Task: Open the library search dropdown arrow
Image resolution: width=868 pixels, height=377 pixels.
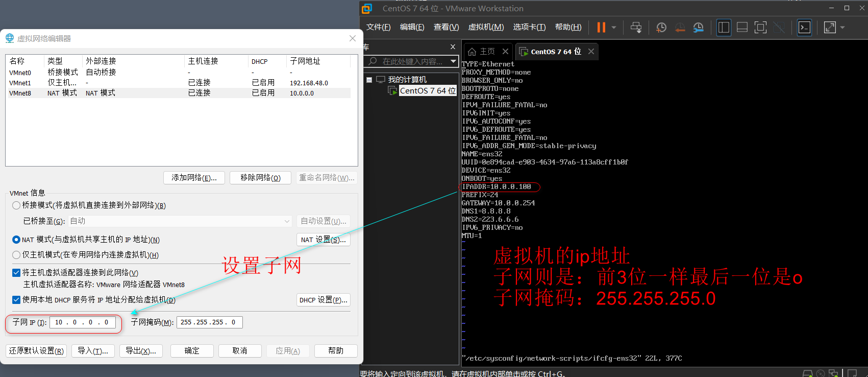Action: [x=453, y=61]
